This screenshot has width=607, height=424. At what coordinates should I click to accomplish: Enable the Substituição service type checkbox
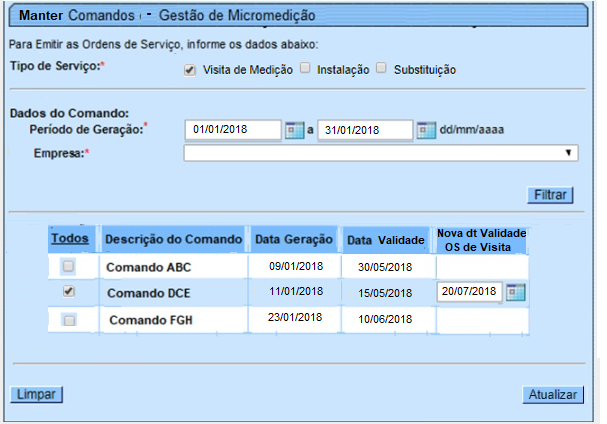381,68
